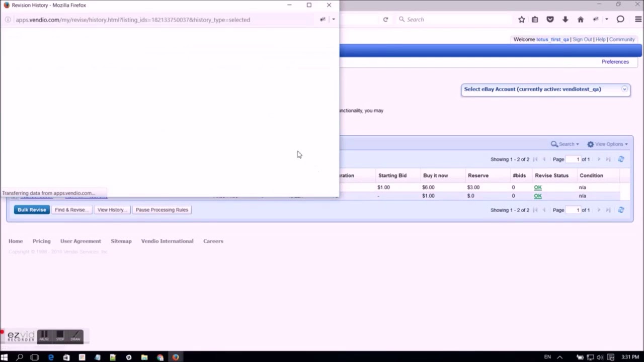644x362 pixels.
Task: Click the upper table refresh icon
Action: click(621, 159)
